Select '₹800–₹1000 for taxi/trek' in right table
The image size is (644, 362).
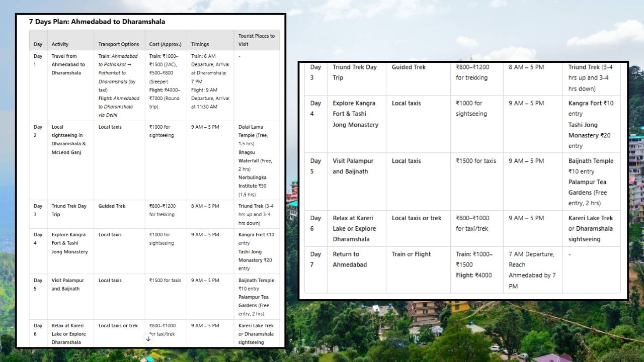472,223
